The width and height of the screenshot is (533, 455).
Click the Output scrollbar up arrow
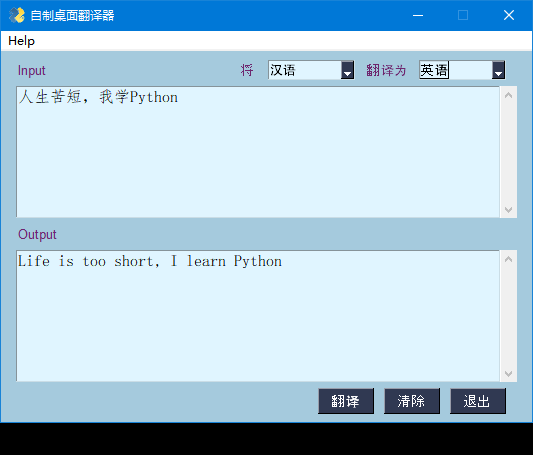509,259
